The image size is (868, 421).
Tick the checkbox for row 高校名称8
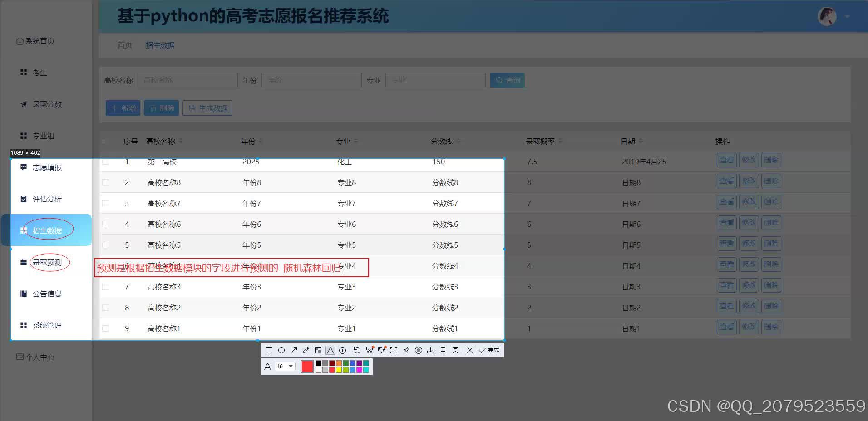pyautogui.click(x=105, y=182)
